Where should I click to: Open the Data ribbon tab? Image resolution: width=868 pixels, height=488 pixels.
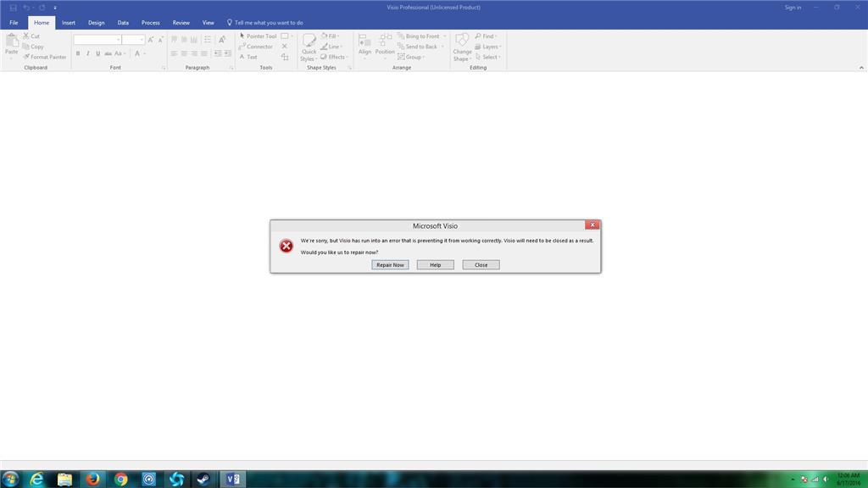click(x=123, y=23)
